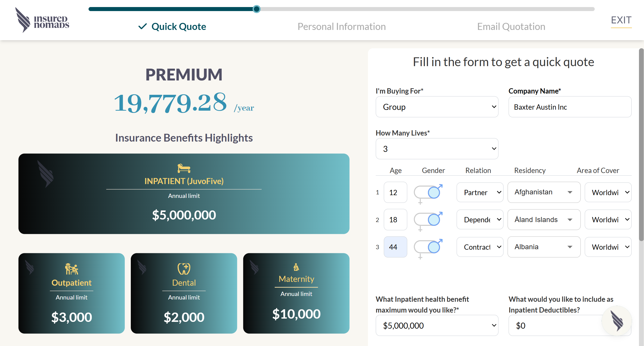Image resolution: width=644 pixels, height=346 pixels.
Task: Click the Insured Nomads logo
Action: point(42,20)
